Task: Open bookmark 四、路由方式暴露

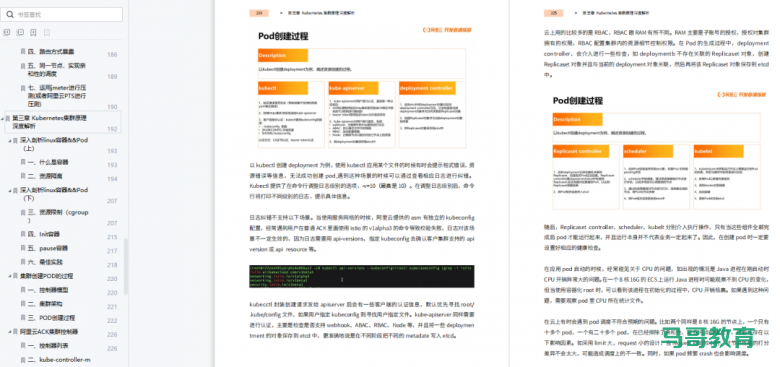Action: (x=51, y=51)
